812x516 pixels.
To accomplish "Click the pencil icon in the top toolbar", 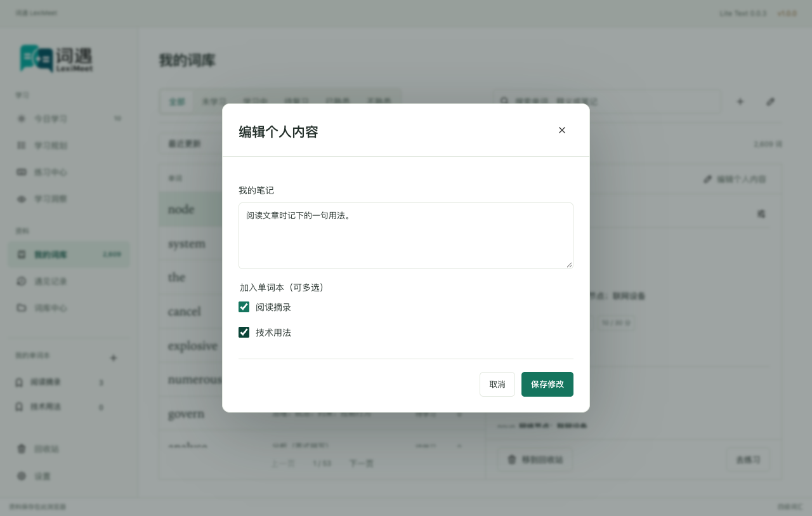I will pyautogui.click(x=770, y=102).
